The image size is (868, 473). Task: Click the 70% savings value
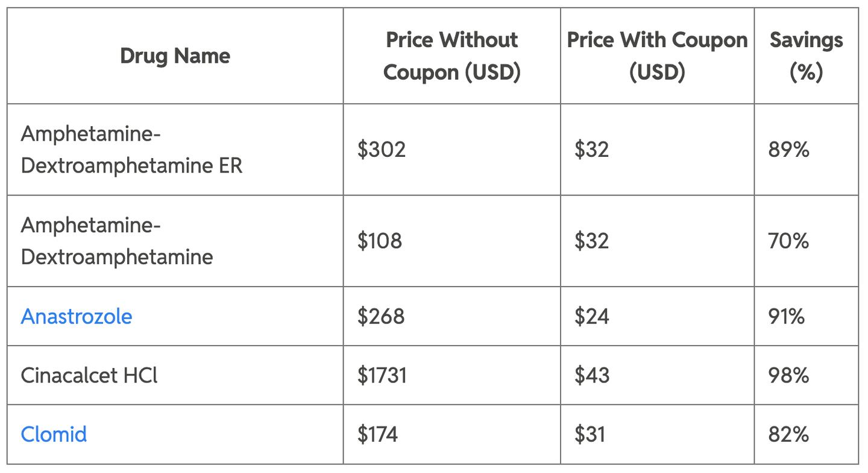coord(788,241)
